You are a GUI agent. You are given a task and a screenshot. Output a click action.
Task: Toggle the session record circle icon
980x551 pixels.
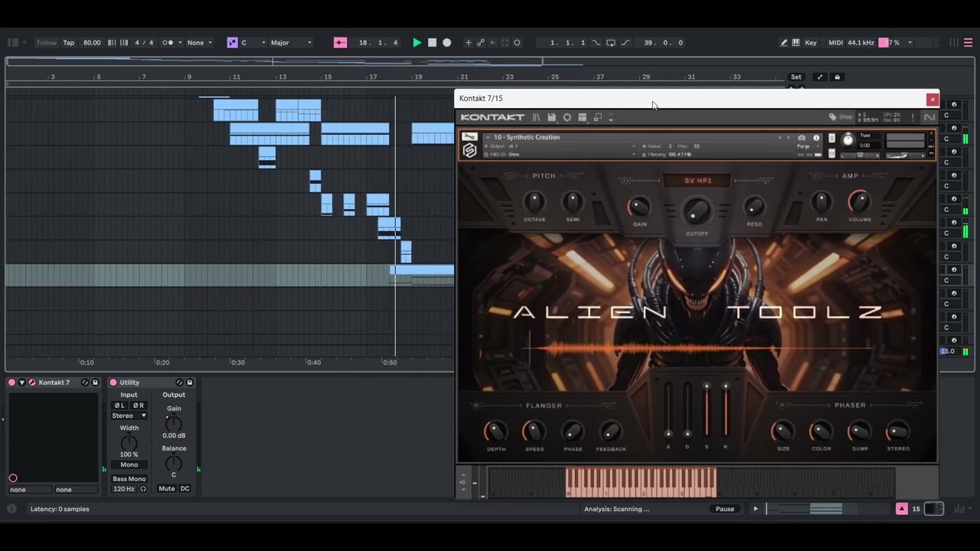[x=518, y=43]
